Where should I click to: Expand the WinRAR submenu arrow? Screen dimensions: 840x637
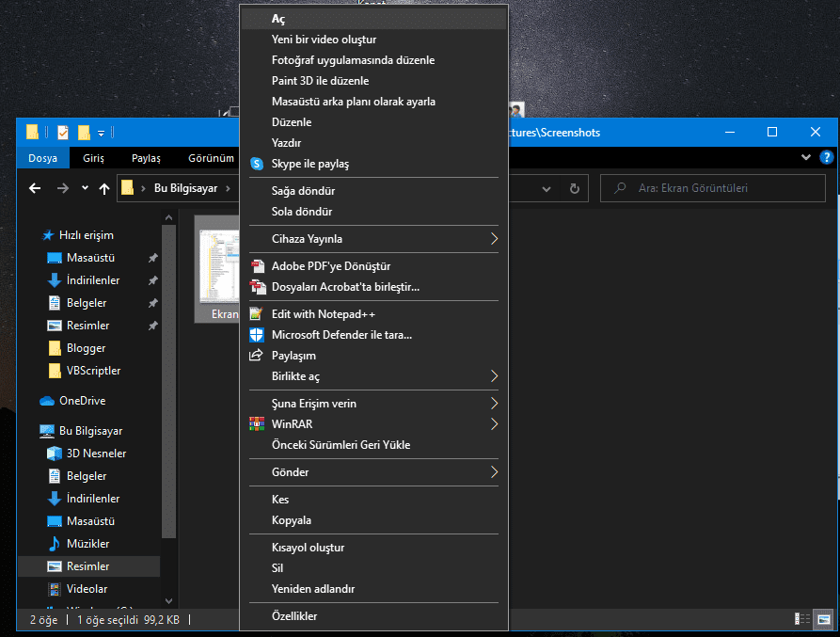click(494, 423)
